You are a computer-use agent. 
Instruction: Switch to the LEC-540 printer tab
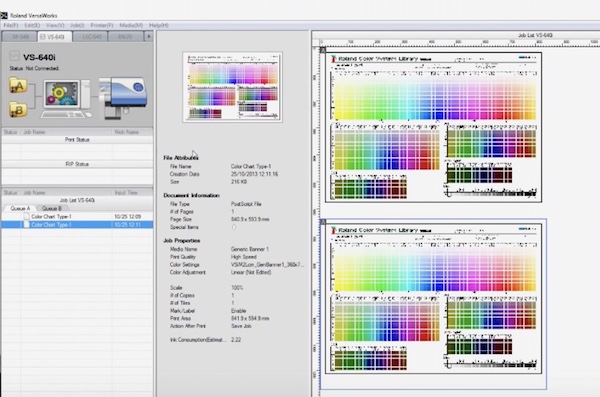coord(90,37)
